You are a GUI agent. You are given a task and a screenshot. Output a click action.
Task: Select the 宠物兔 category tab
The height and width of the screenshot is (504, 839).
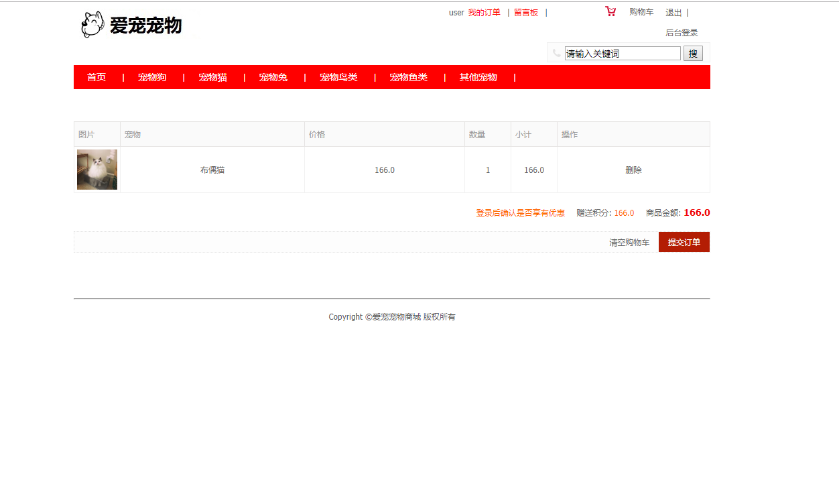[x=273, y=77]
